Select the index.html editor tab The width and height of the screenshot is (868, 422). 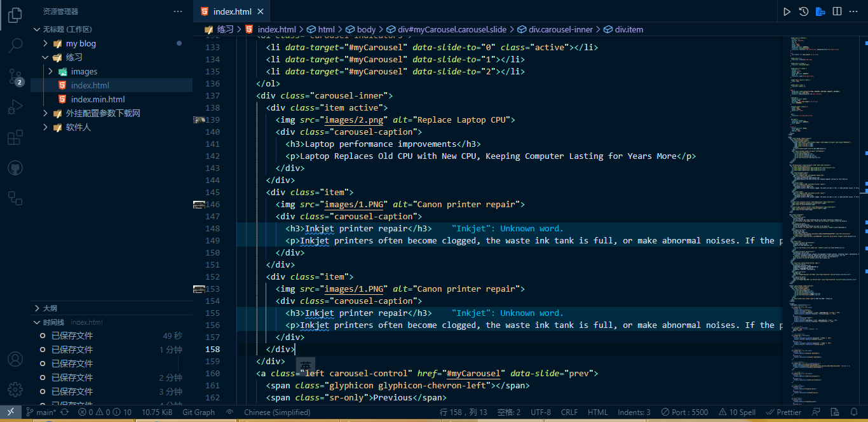point(231,11)
